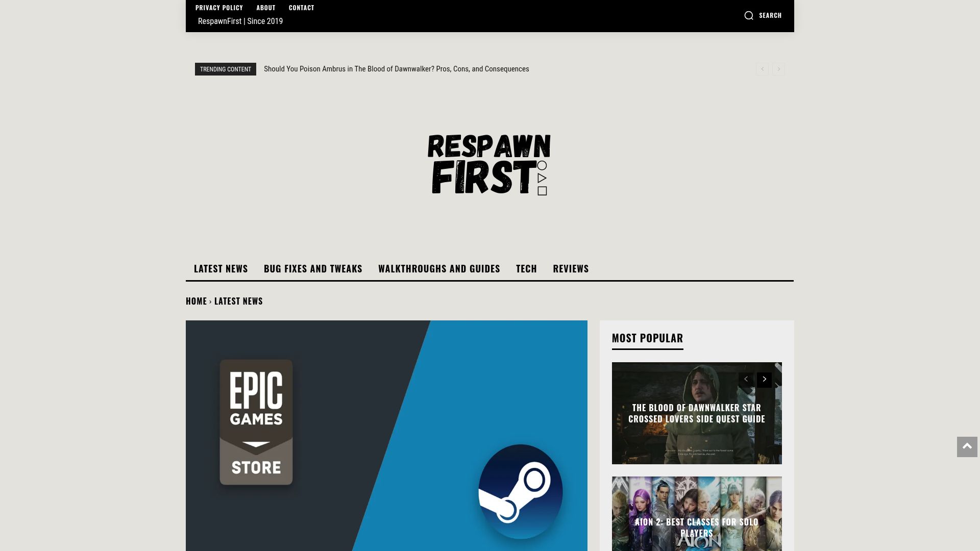
Task: Open the Poison Ambrus trending article
Action: (396, 69)
